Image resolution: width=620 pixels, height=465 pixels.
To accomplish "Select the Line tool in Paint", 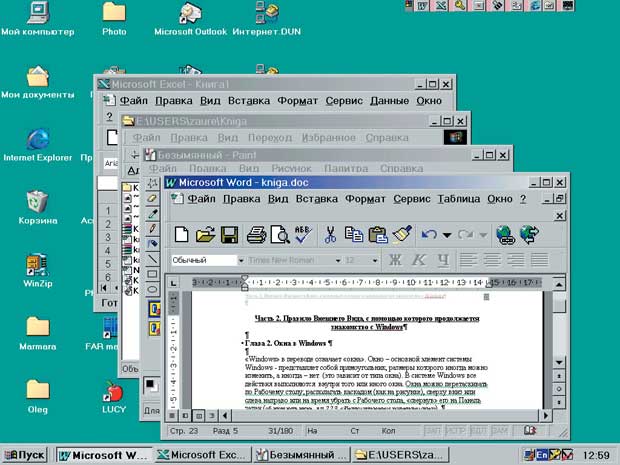I will [152, 259].
